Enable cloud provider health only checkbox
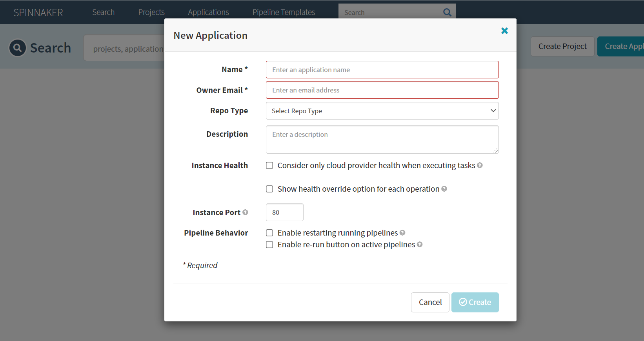Image resolution: width=644 pixels, height=341 pixels. click(x=269, y=165)
